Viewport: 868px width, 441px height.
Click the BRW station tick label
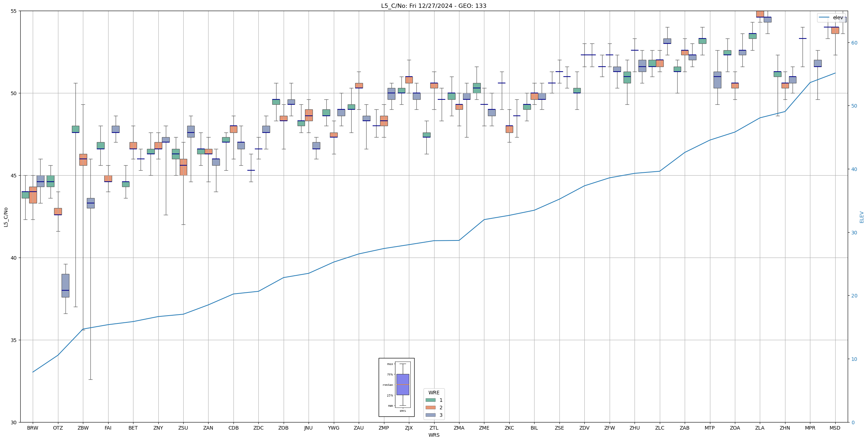tap(33, 428)
